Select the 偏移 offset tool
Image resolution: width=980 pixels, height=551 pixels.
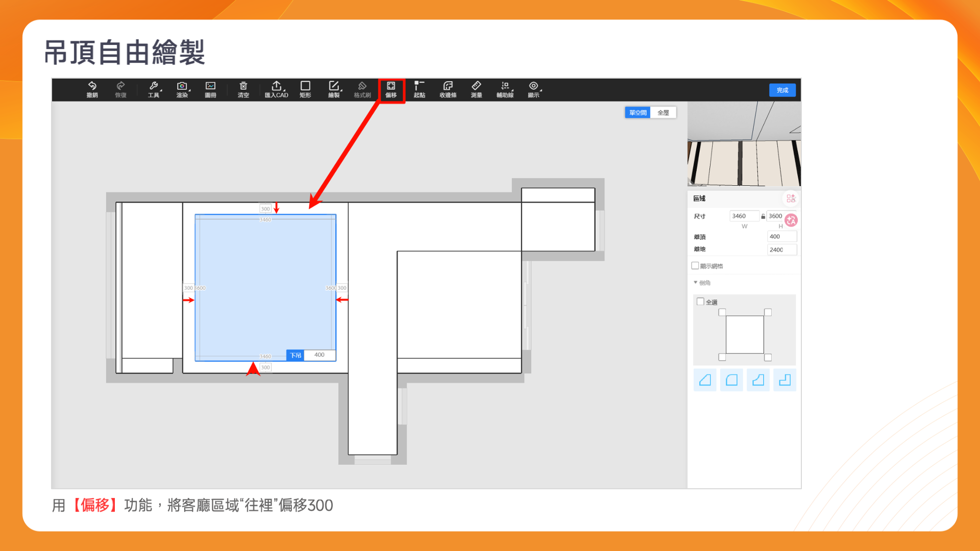391,89
